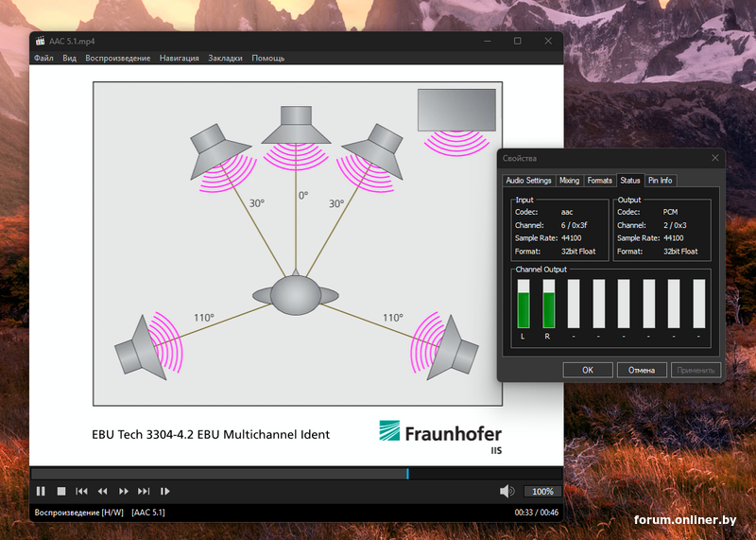756x540 pixels.
Task: Pause playback with the pause button
Action: coord(41,491)
